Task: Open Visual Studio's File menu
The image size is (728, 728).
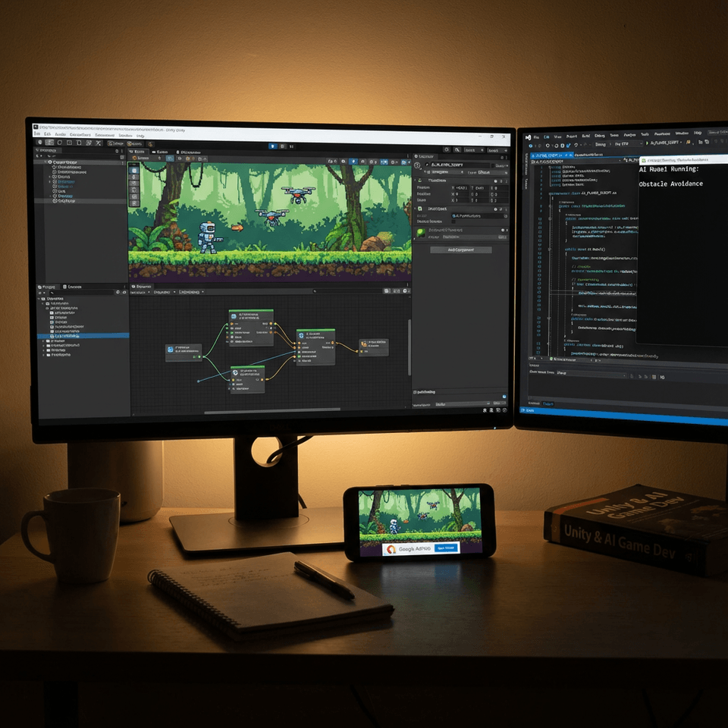Action: (x=536, y=137)
